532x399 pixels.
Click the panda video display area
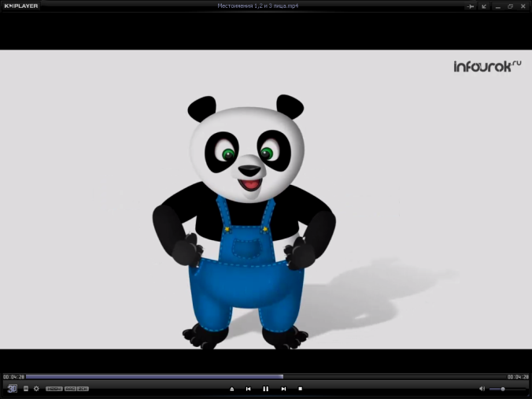coord(266,200)
